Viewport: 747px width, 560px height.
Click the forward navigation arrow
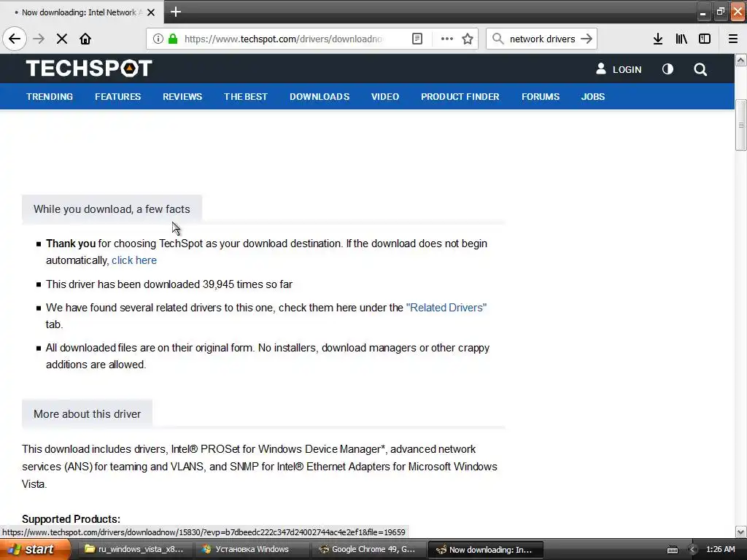pyautogui.click(x=39, y=39)
